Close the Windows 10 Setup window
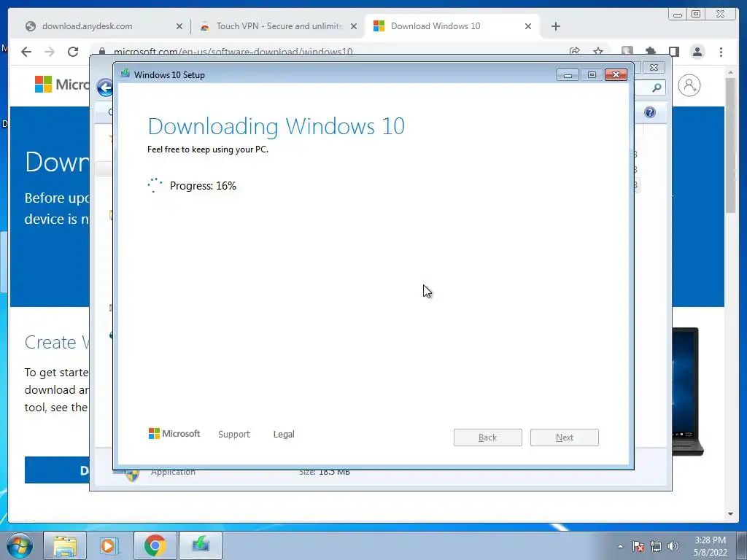The image size is (747, 560). tap(616, 75)
